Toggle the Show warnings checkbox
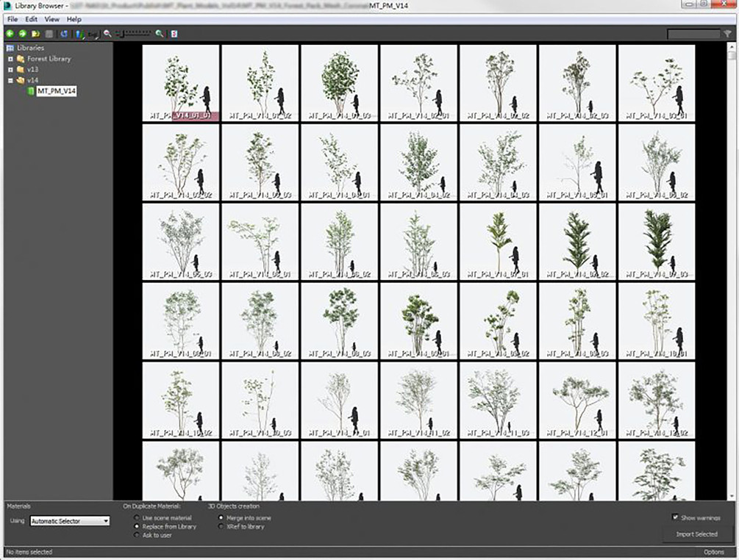 click(675, 517)
